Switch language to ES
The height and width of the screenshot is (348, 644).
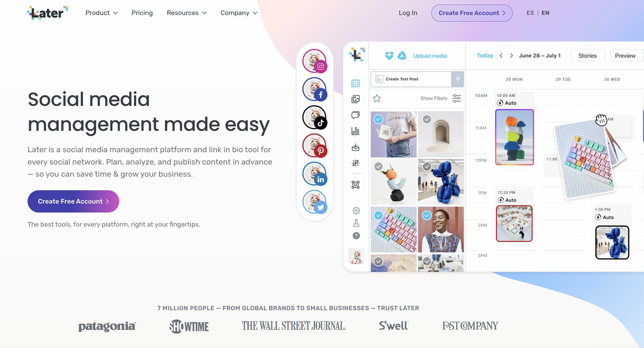(x=530, y=12)
